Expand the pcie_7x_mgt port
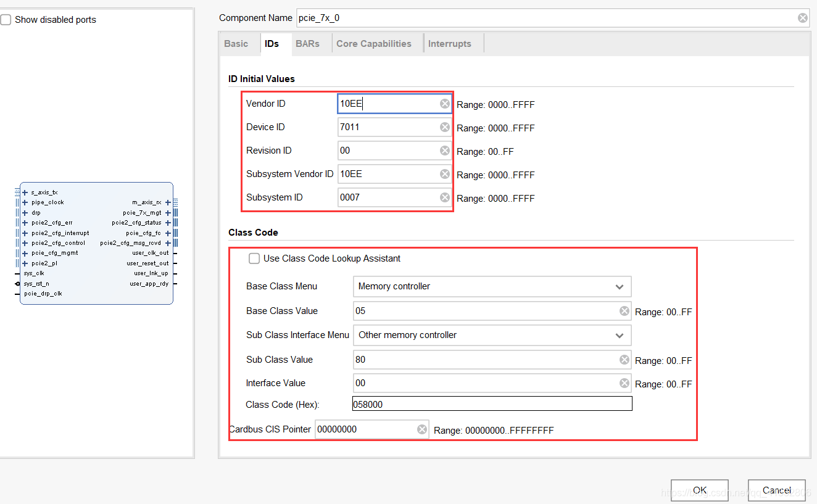Screen dimensions: 817x504 [x=168, y=212]
